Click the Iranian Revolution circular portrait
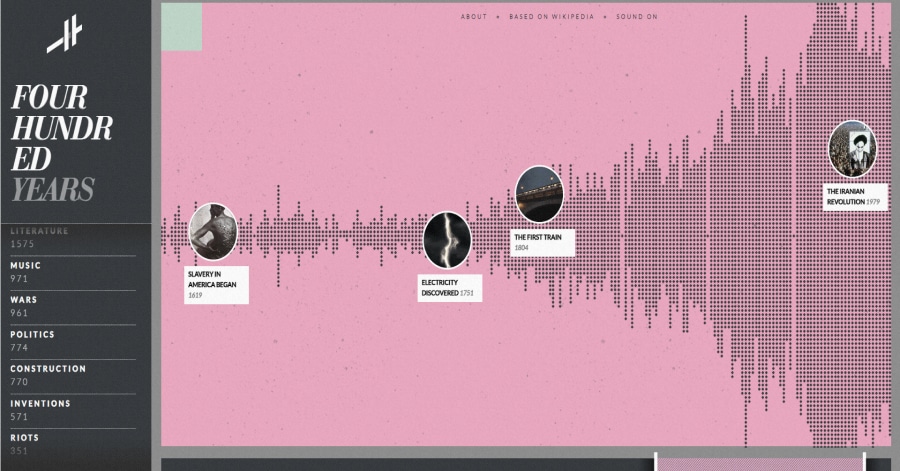This screenshot has width=900, height=471. [852, 149]
